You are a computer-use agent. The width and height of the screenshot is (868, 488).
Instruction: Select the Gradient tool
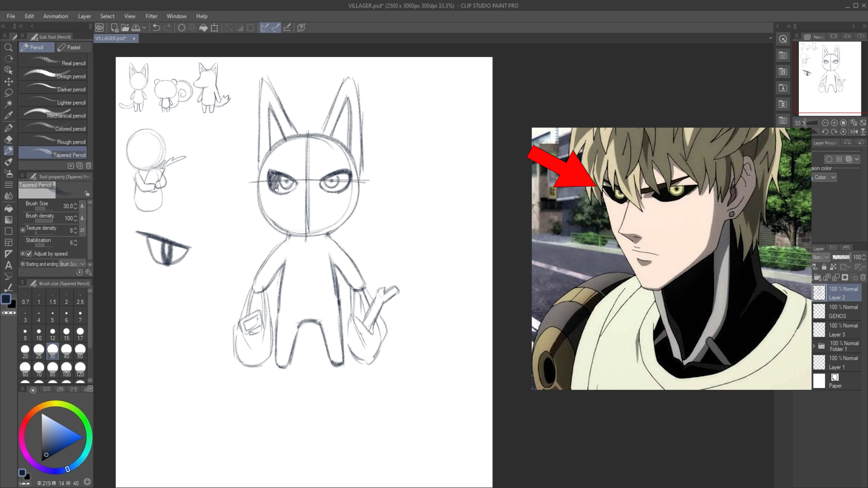pyautogui.click(x=8, y=220)
